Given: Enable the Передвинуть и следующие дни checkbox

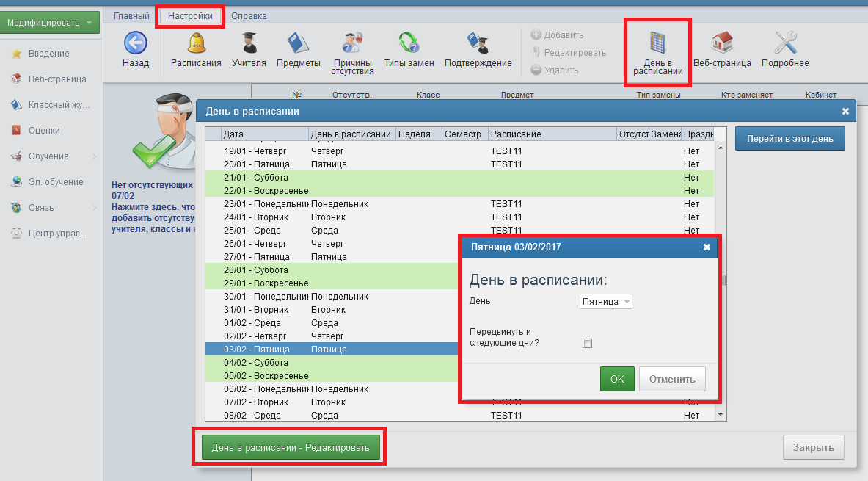Looking at the screenshot, I should (x=587, y=343).
